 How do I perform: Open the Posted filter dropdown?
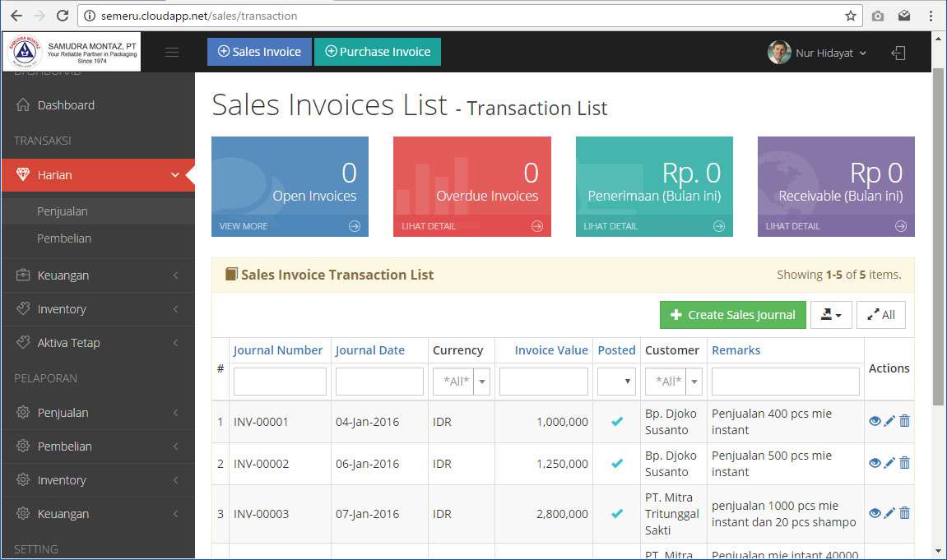coord(616,382)
